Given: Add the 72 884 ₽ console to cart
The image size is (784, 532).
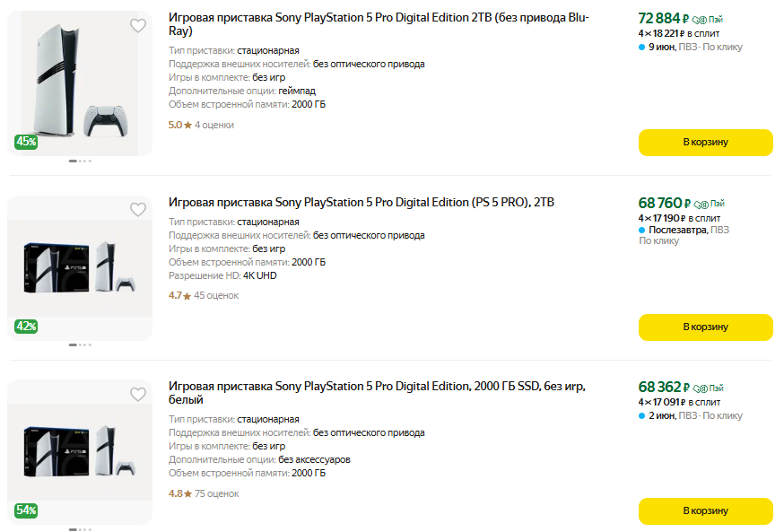Looking at the screenshot, I should 705,142.
